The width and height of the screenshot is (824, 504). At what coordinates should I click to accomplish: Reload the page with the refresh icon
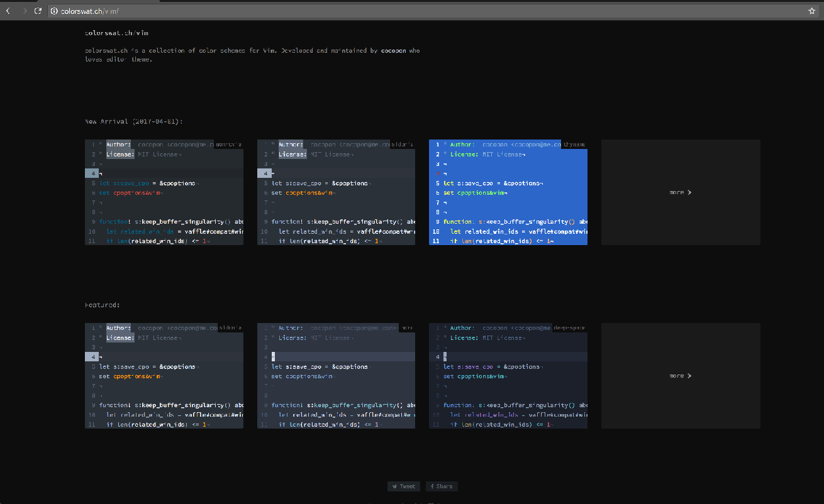[38, 11]
